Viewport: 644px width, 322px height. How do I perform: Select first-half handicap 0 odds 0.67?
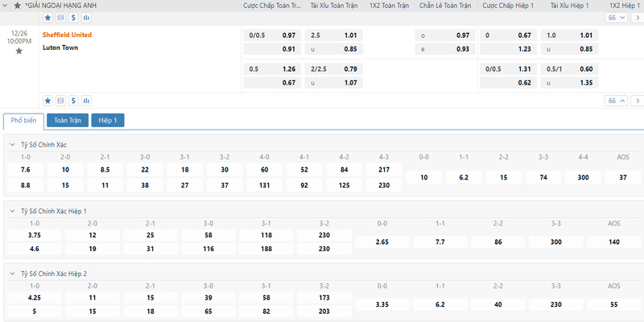coord(508,35)
